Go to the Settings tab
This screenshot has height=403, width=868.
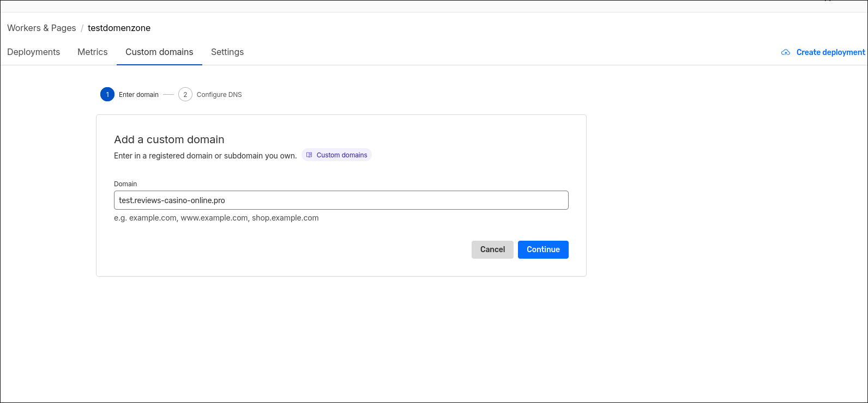tap(227, 52)
